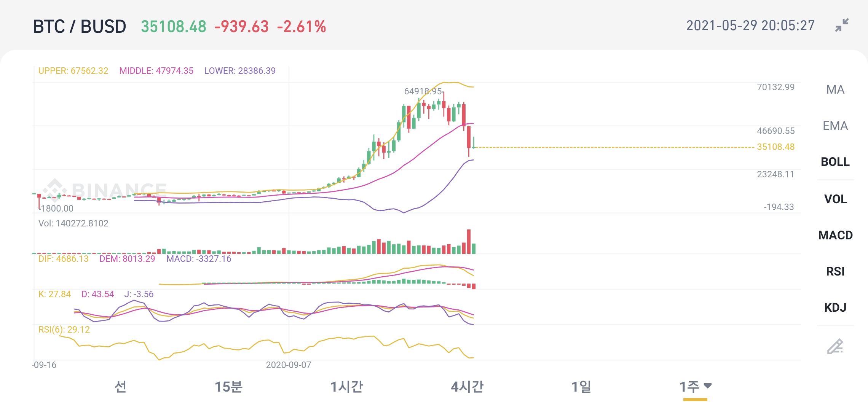Image resolution: width=868 pixels, height=411 pixels.
Task: Toggle the BOLL indicator off
Action: 835,162
